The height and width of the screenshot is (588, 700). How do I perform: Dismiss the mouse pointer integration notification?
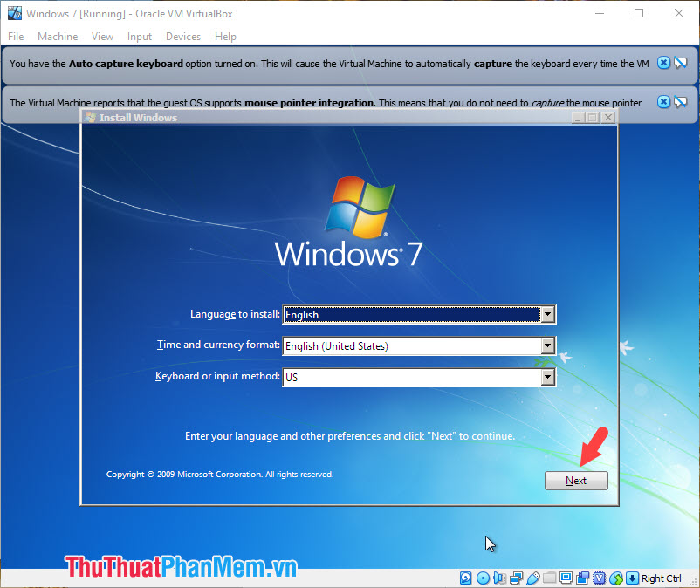click(x=663, y=102)
